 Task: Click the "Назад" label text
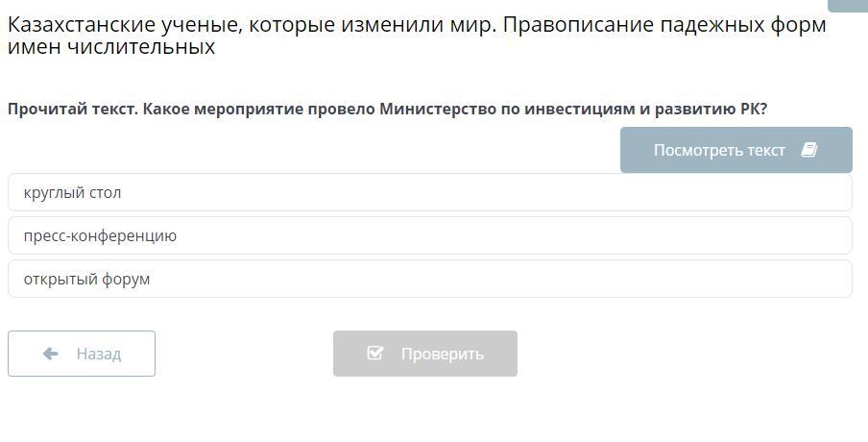(99, 354)
